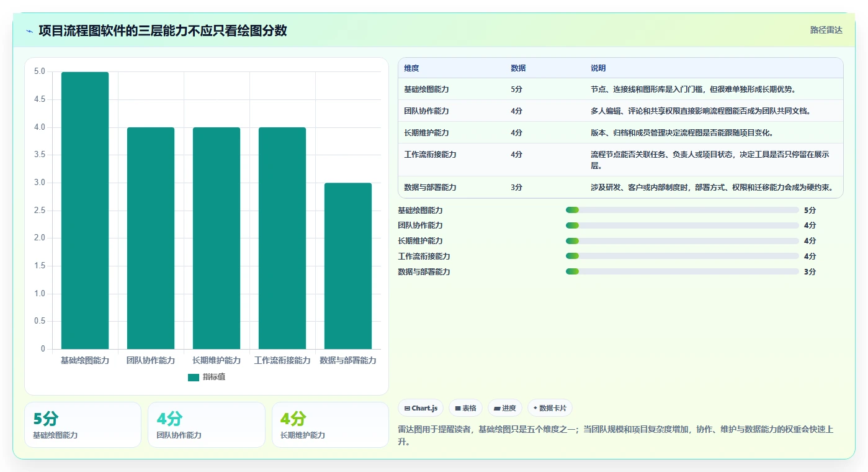
Task: Click the 说明 column header
Action: click(598, 68)
